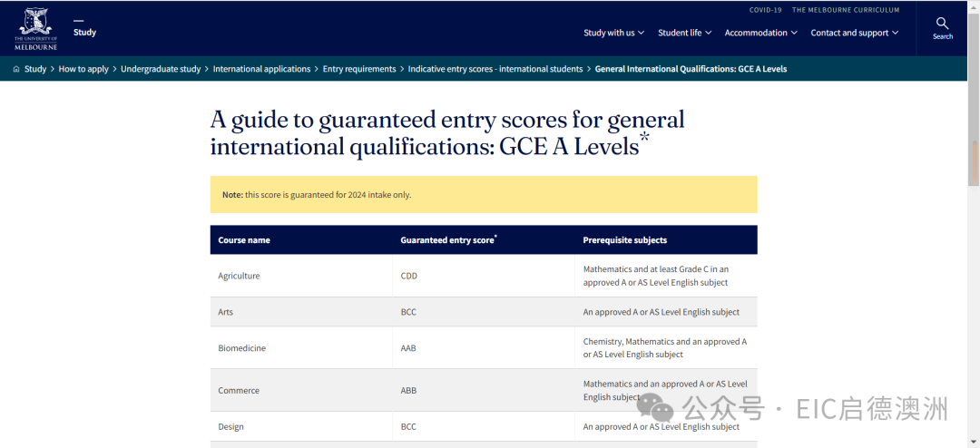Open Indicative entry scores breadcrumb link
The width and height of the screenshot is (980, 448).
tap(495, 69)
